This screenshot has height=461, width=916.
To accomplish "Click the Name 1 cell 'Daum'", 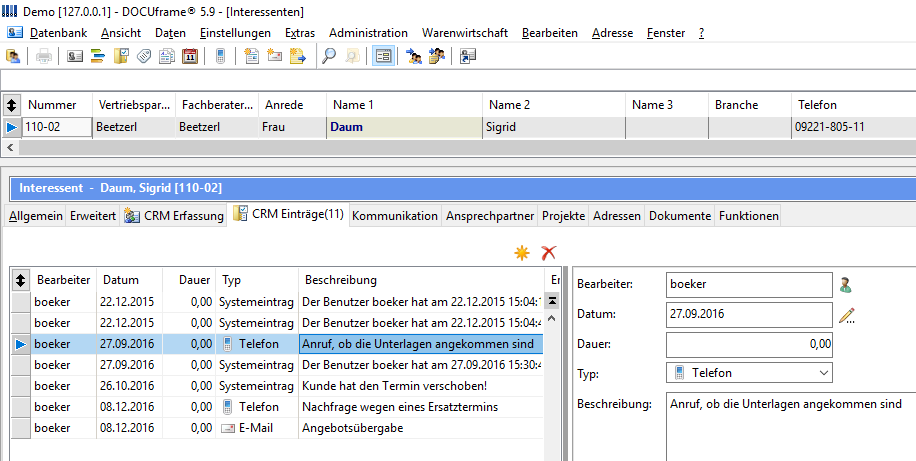I will [404, 127].
